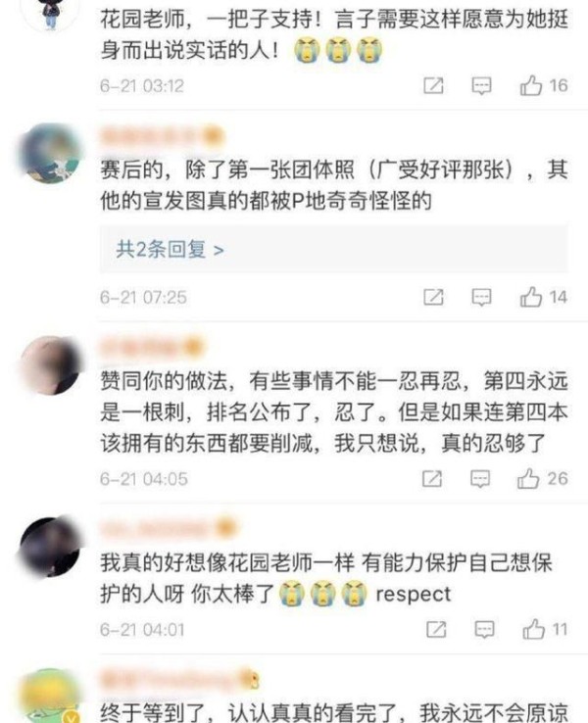Image resolution: width=588 pixels, height=723 pixels.
Task: Open avatar of the respect commenter
Action: pyautogui.click(x=50, y=547)
